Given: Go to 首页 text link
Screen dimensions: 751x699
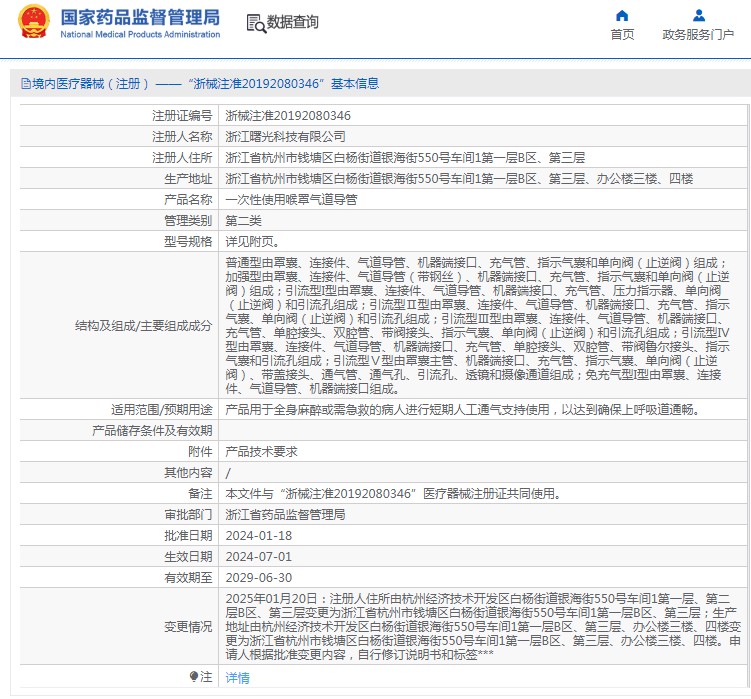Looking at the screenshot, I should (622, 34).
